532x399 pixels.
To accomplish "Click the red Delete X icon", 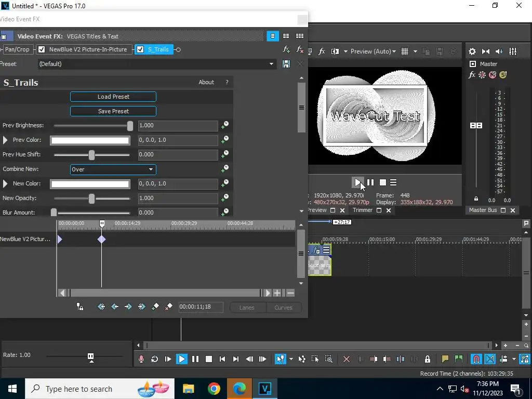I will (x=347, y=359).
